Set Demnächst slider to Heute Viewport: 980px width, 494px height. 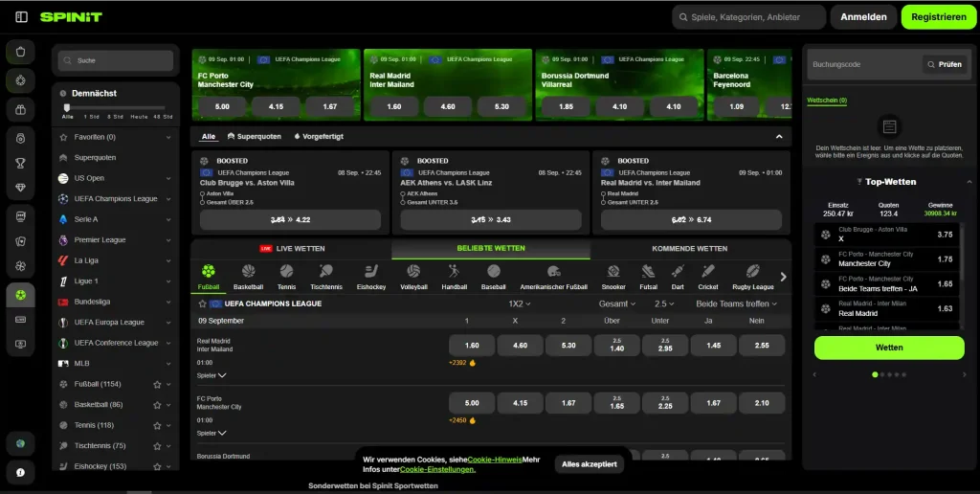[140, 116]
